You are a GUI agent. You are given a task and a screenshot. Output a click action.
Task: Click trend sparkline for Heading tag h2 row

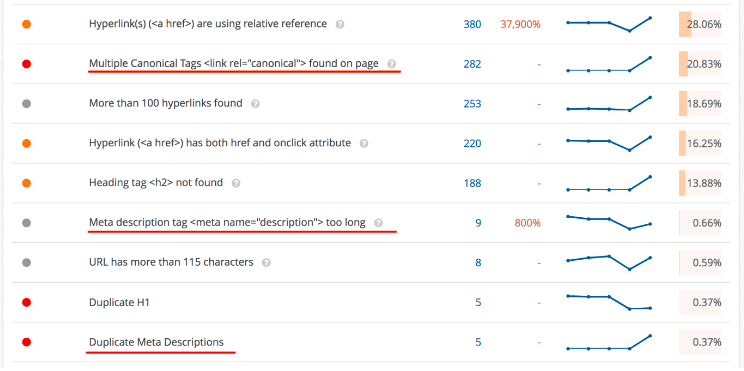pos(609,184)
